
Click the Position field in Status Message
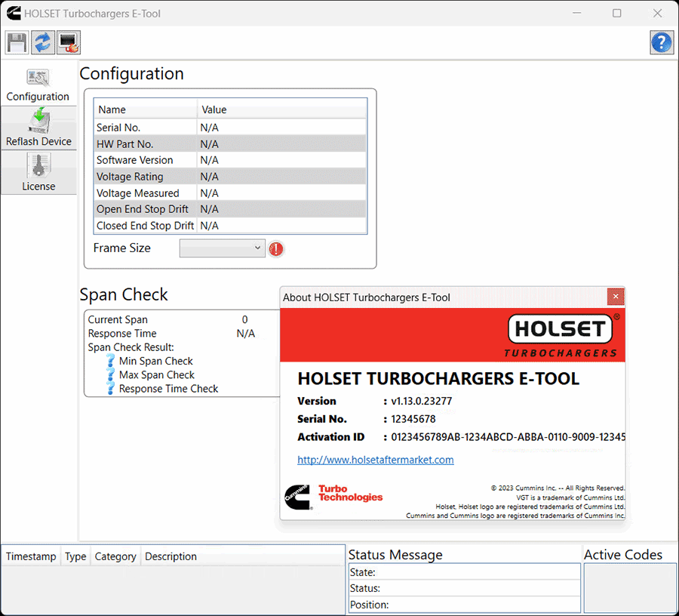click(x=464, y=605)
